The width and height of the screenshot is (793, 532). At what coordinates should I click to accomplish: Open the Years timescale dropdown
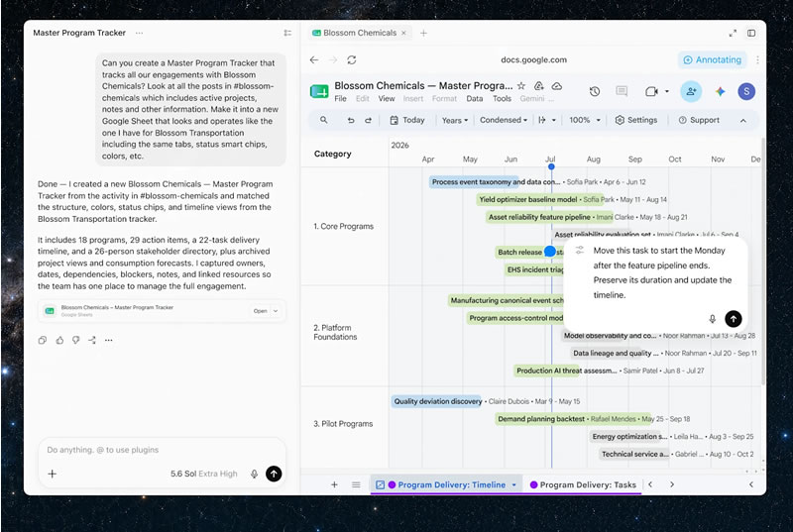click(x=455, y=120)
